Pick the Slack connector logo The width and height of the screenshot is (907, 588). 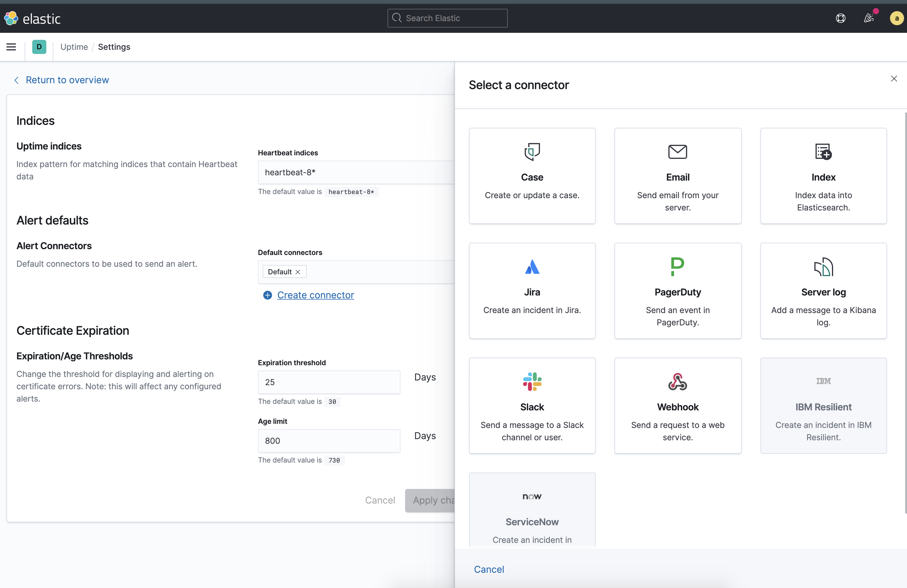532,381
